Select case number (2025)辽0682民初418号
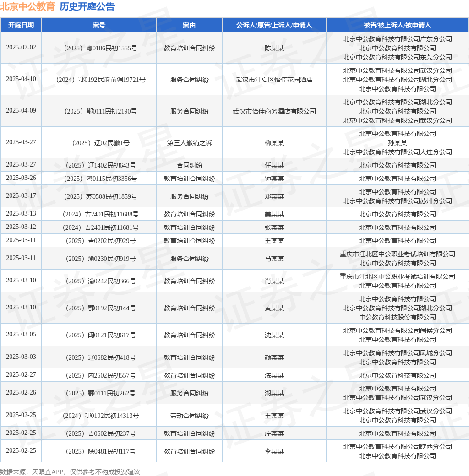Image resolution: width=469 pixels, height=476 pixels. click(x=99, y=357)
